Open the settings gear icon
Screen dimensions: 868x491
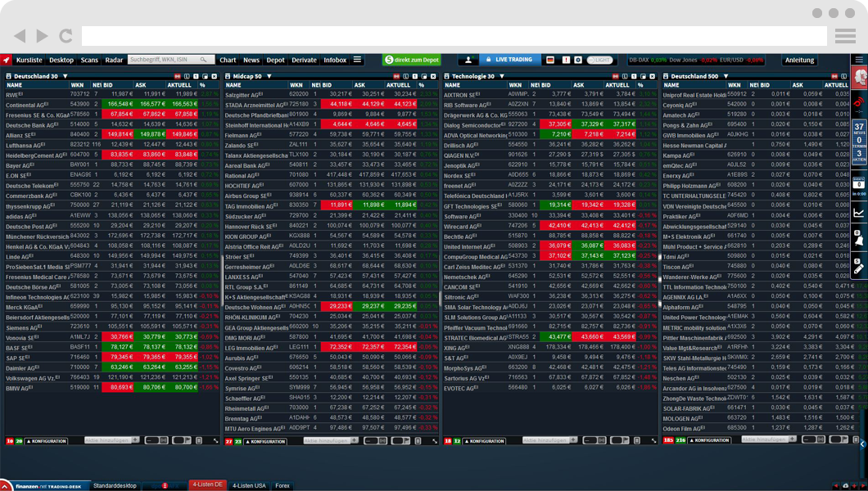coord(578,60)
